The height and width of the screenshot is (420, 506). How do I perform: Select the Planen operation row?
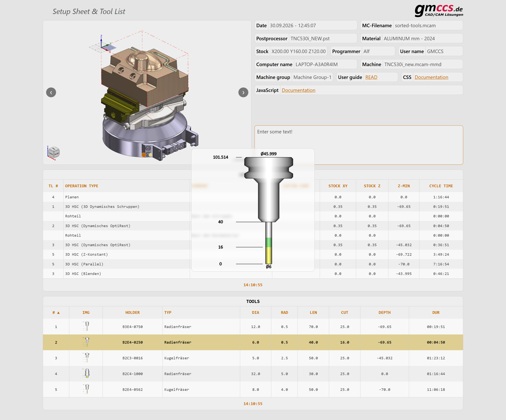click(x=253, y=197)
